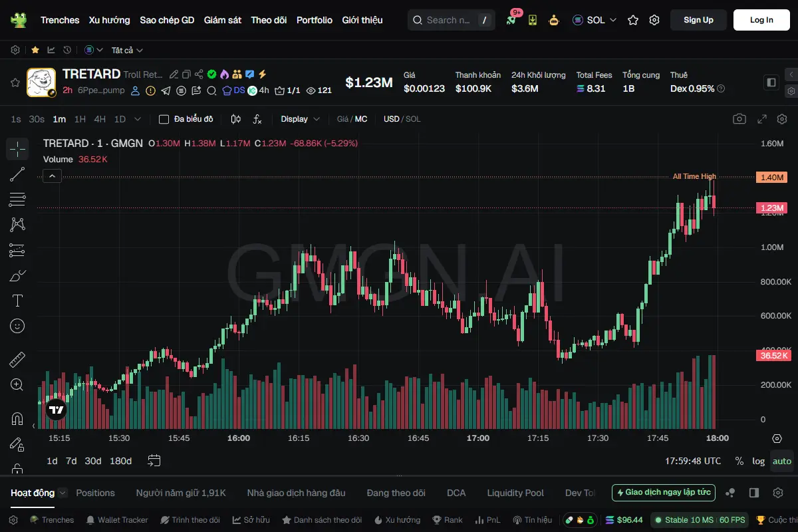The height and width of the screenshot is (532, 798).
Task: Open the rocket notifications icon with 9+ badge
Action: [511, 20]
